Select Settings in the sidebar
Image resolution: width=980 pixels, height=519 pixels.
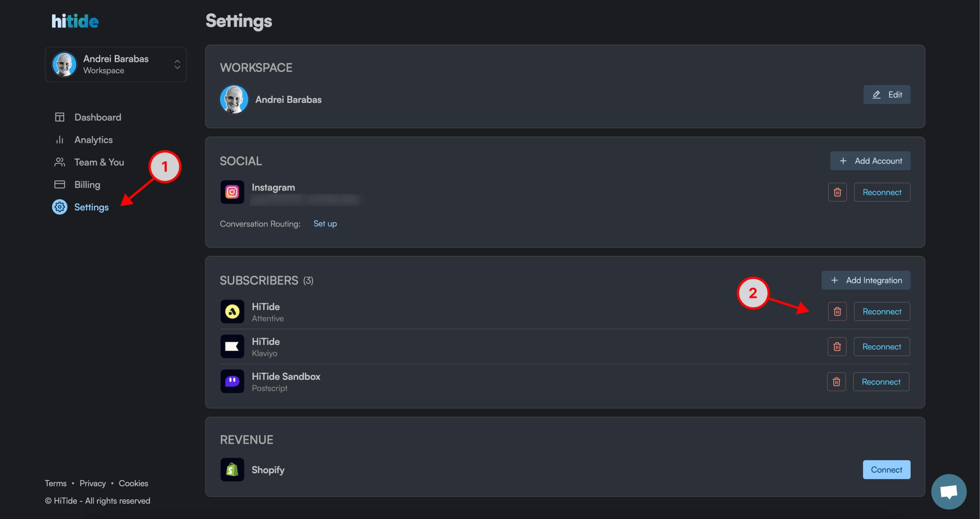click(91, 207)
